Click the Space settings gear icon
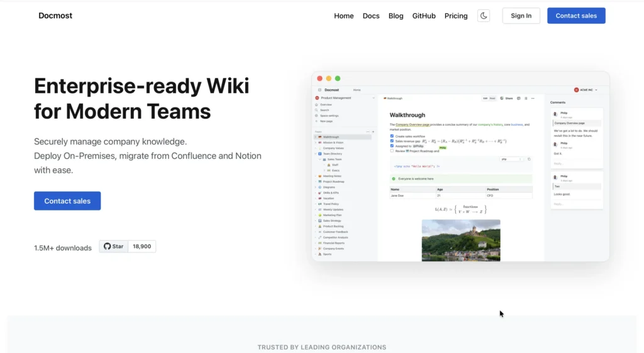 (x=316, y=116)
